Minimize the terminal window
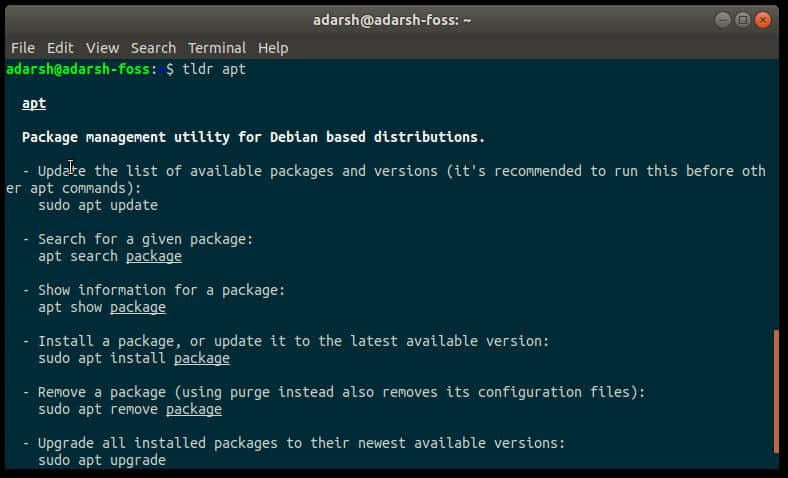The width and height of the screenshot is (788, 478). click(x=723, y=19)
